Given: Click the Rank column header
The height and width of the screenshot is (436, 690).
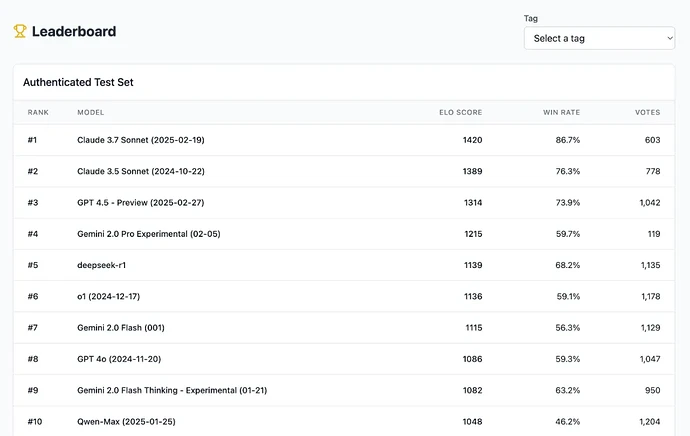Looking at the screenshot, I should 38,112.
